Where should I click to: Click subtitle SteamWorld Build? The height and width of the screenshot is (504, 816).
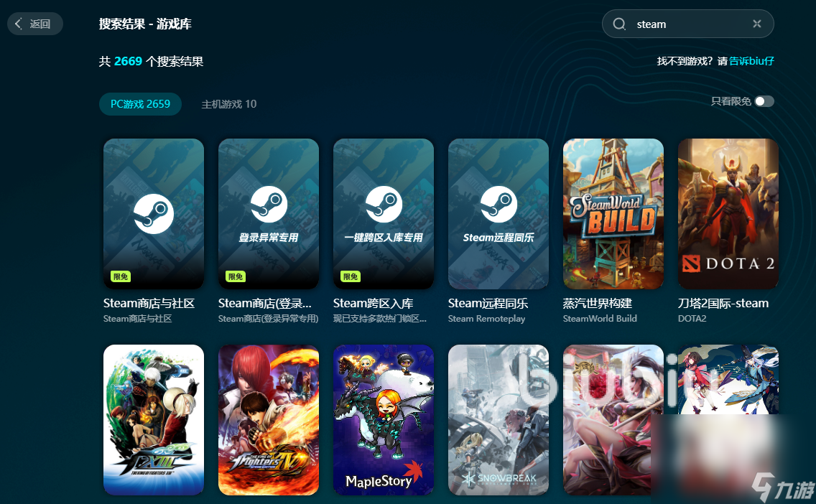point(600,318)
